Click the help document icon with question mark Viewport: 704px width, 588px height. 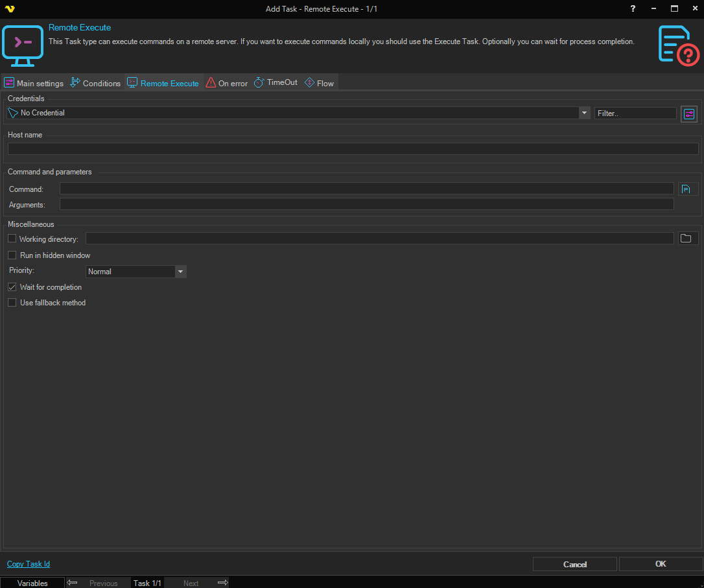(678, 45)
